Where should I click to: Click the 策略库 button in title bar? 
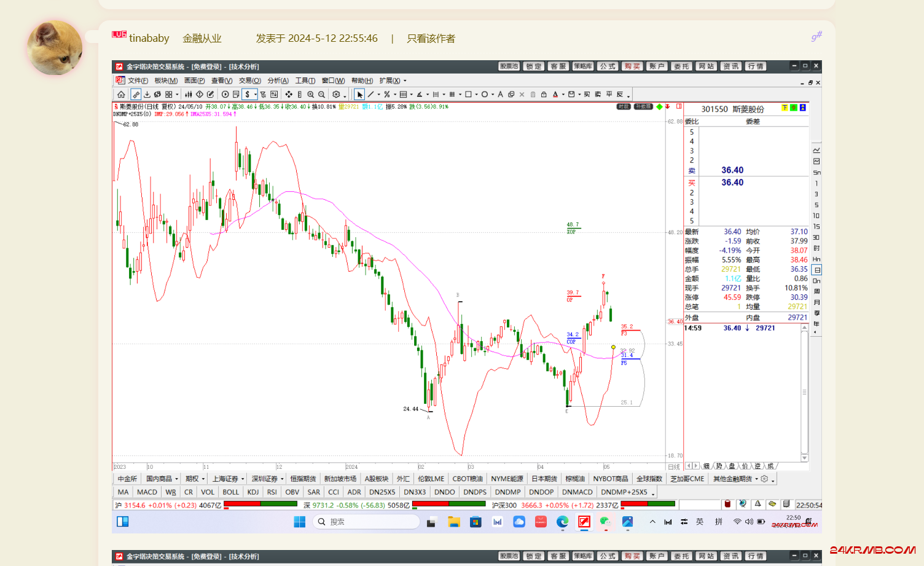point(583,66)
